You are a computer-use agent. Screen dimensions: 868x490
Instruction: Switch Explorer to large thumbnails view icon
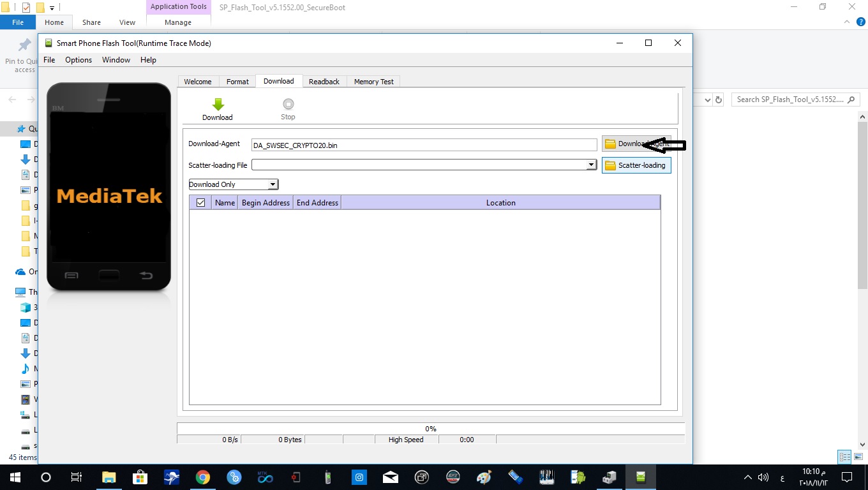857,457
